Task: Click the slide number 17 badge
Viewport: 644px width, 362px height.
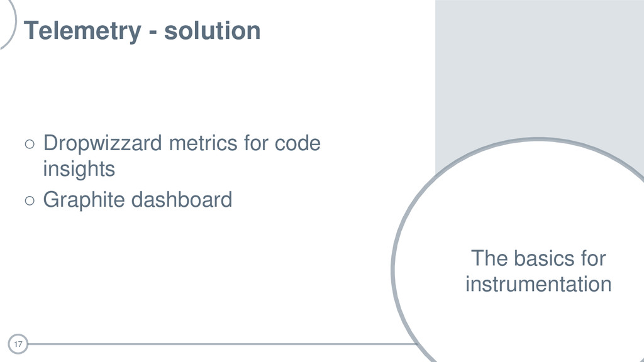Action: coord(18,344)
